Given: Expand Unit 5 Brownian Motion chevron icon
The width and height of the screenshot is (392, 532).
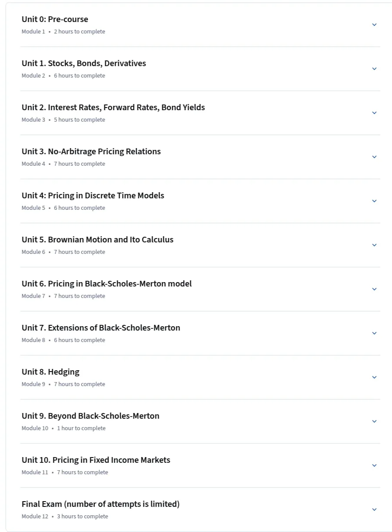Looking at the screenshot, I should 374,245.
